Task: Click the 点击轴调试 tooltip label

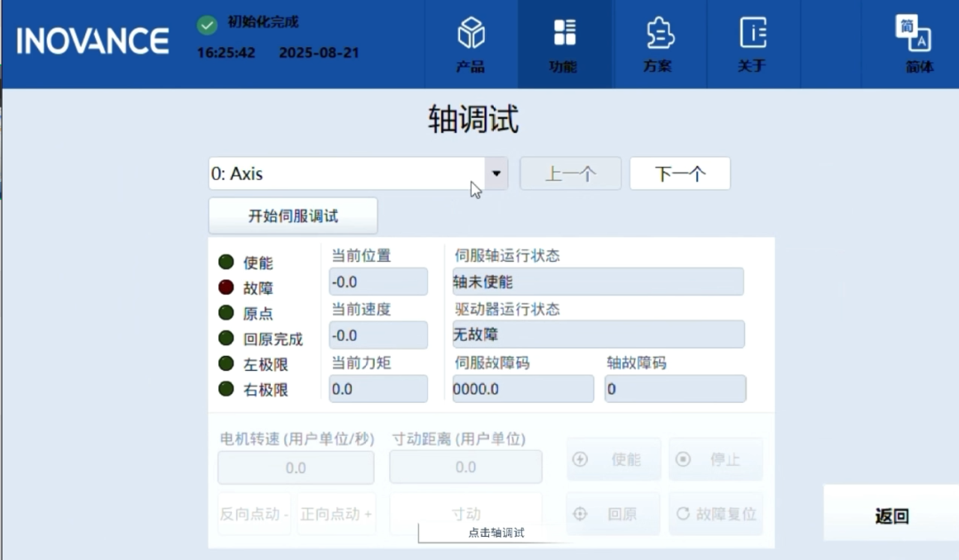Action: pyautogui.click(x=496, y=532)
